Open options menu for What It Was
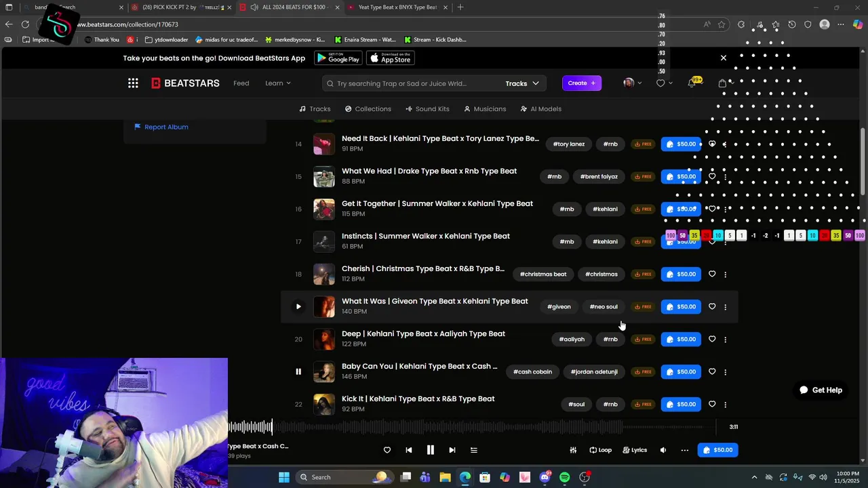The image size is (868, 488). click(726, 307)
